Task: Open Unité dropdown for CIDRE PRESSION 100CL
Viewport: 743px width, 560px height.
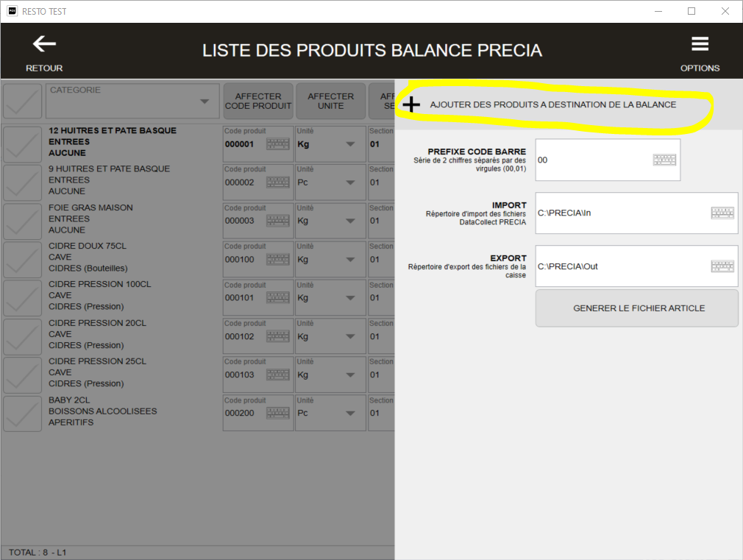Action: coord(330,298)
